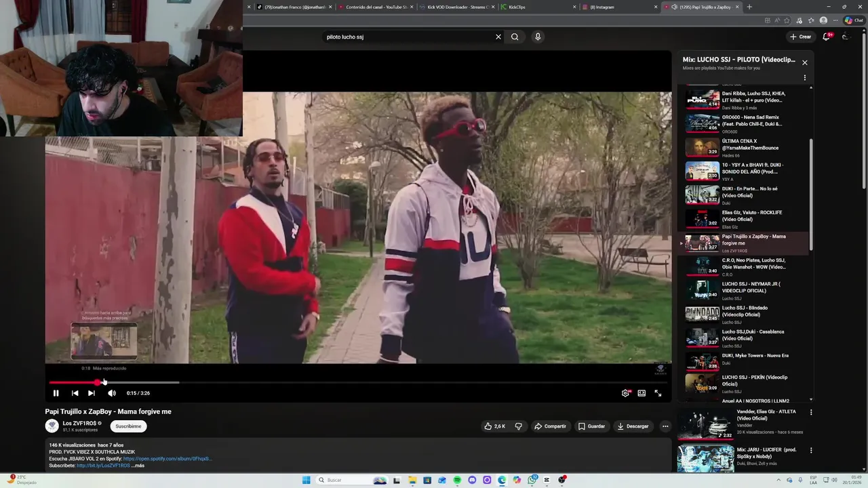Dislike the video with thumbs down
Viewport: 868px width, 488px height.
pyautogui.click(x=519, y=426)
